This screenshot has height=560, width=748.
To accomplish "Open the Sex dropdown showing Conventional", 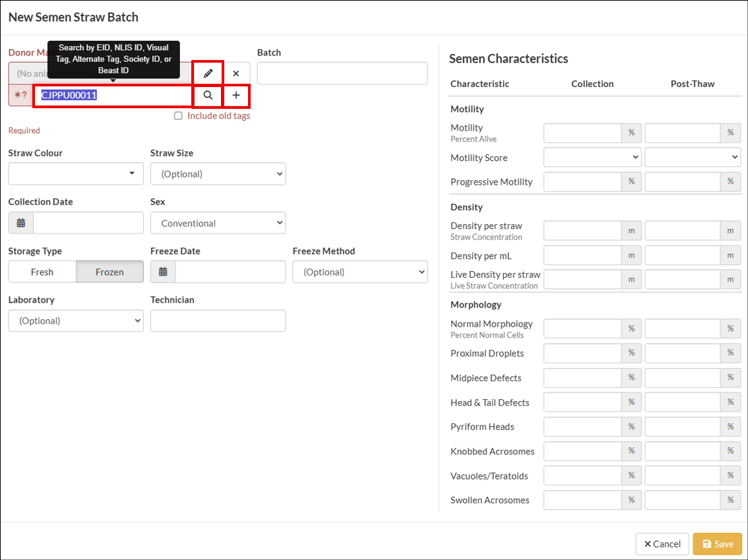I will (218, 223).
